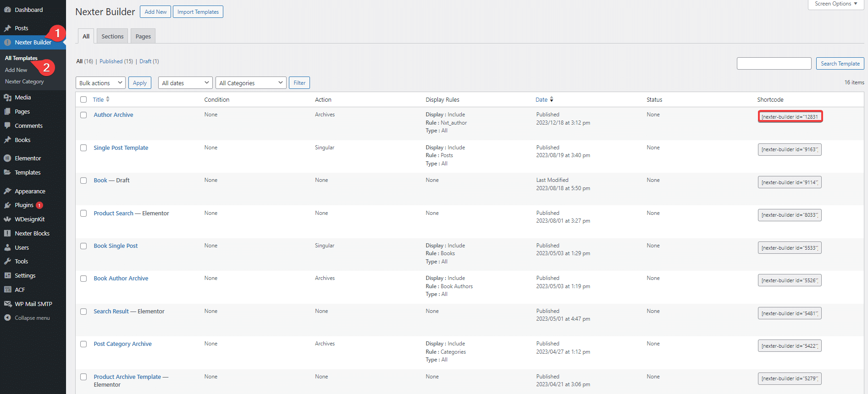Open the Book Single Post template link
The width and height of the screenshot is (868, 394).
coord(116,246)
